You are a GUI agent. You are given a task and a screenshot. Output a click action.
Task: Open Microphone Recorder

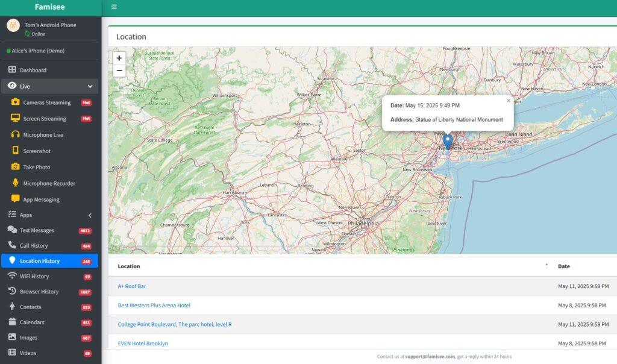click(49, 183)
